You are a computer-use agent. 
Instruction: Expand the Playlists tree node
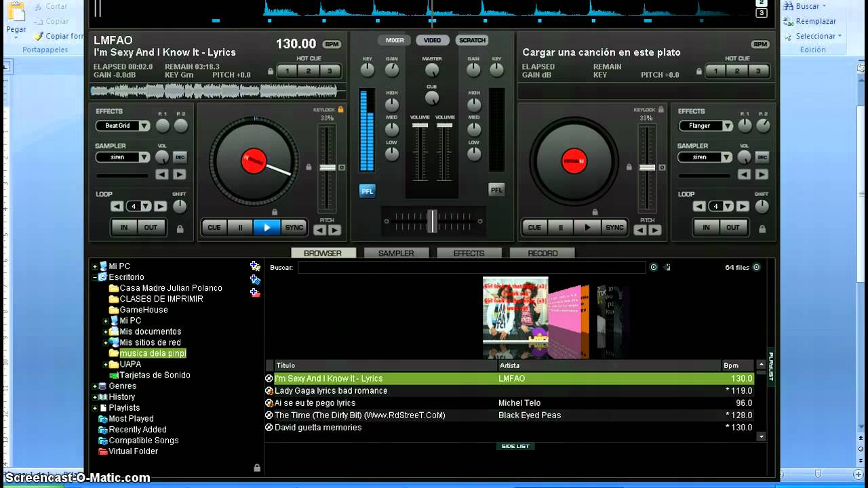(x=95, y=408)
